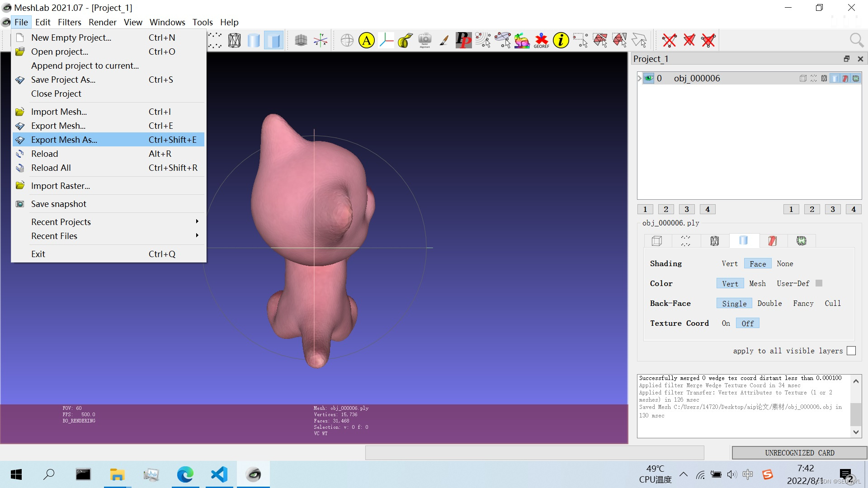Select the Z-painting brush tool
The image size is (868, 488).
(444, 40)
